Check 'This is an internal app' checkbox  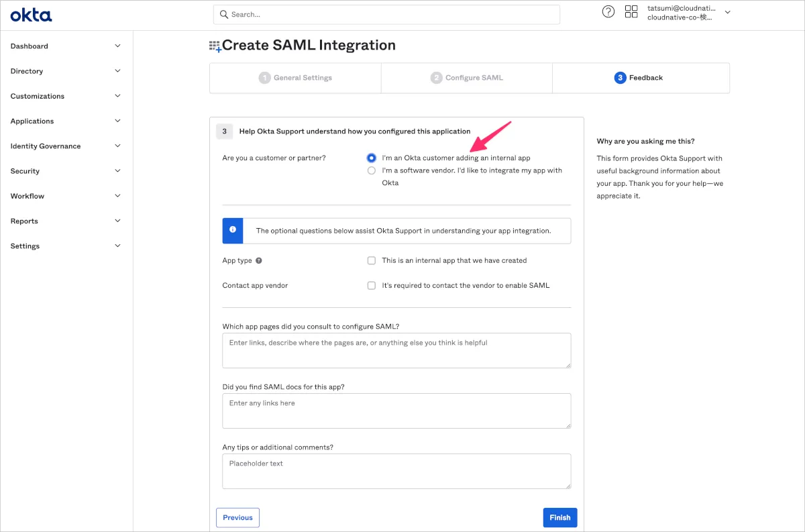pyautogui.click(x=372, y=260)
